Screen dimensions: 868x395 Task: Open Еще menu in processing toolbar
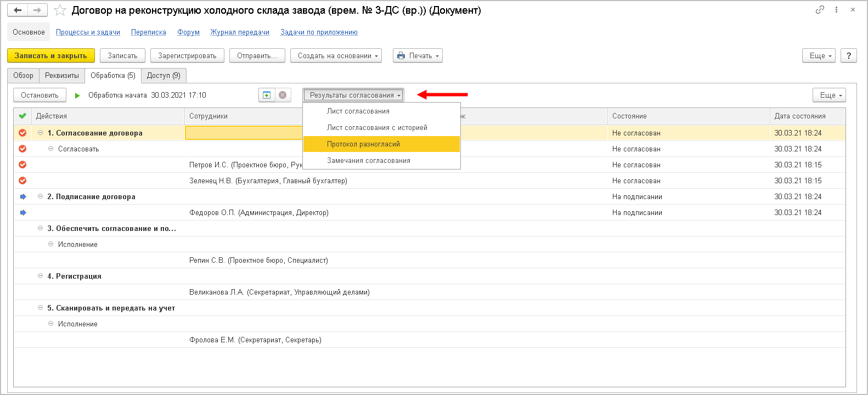(829, 95)
